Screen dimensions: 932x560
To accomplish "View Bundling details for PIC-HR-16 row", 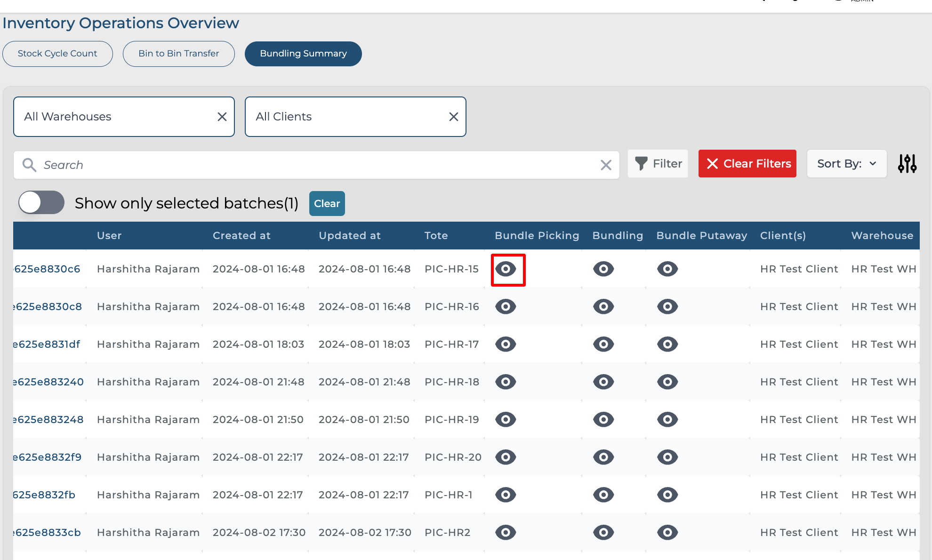I will click(603, 307).
